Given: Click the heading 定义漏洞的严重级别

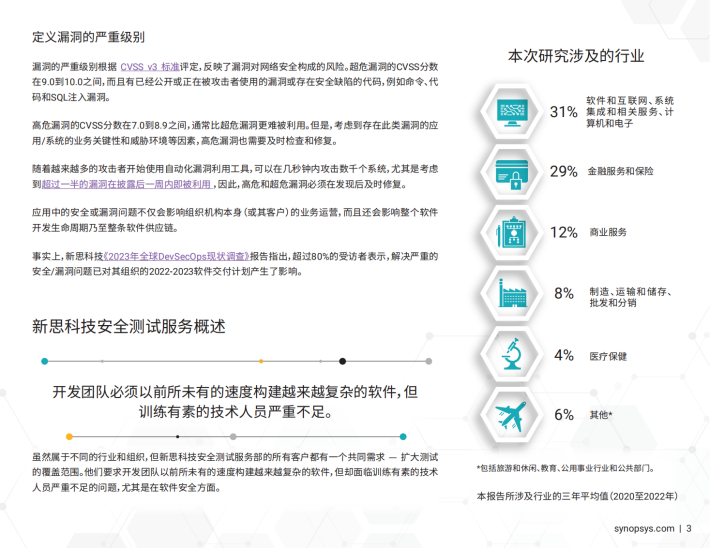Looking at the screenshot, I should click(x=88, y=37).
